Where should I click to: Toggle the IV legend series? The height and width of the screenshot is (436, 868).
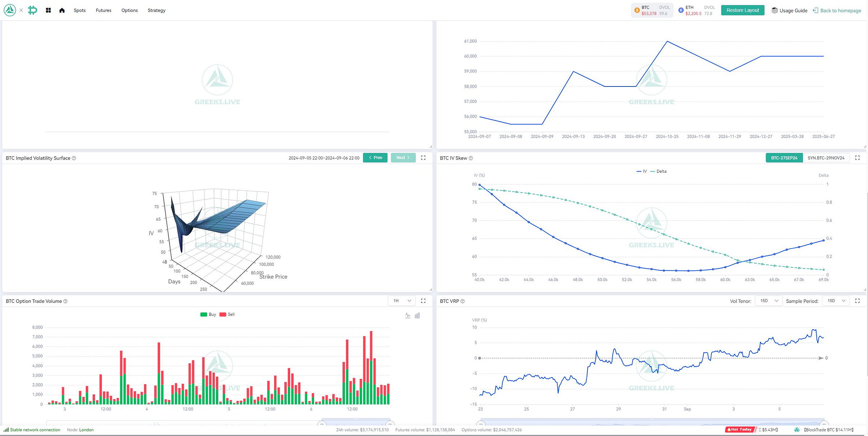click(x=642, y=171)
